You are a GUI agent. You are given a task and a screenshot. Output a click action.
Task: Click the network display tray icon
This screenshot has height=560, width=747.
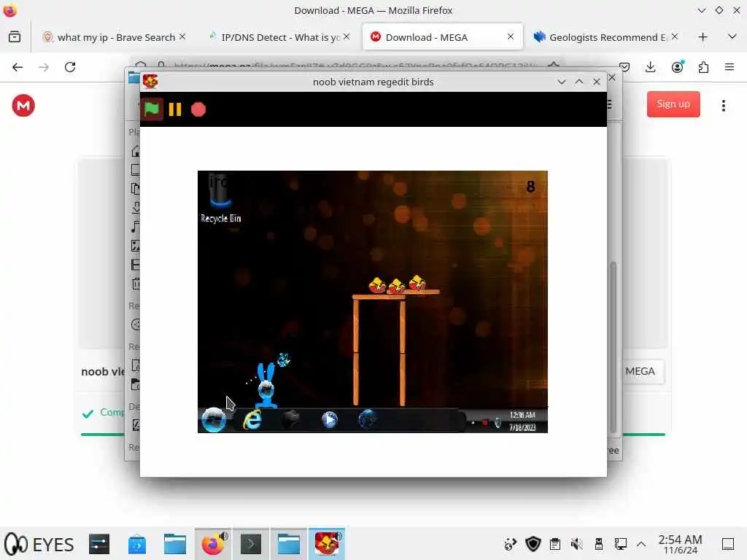[x=620, y=544]
